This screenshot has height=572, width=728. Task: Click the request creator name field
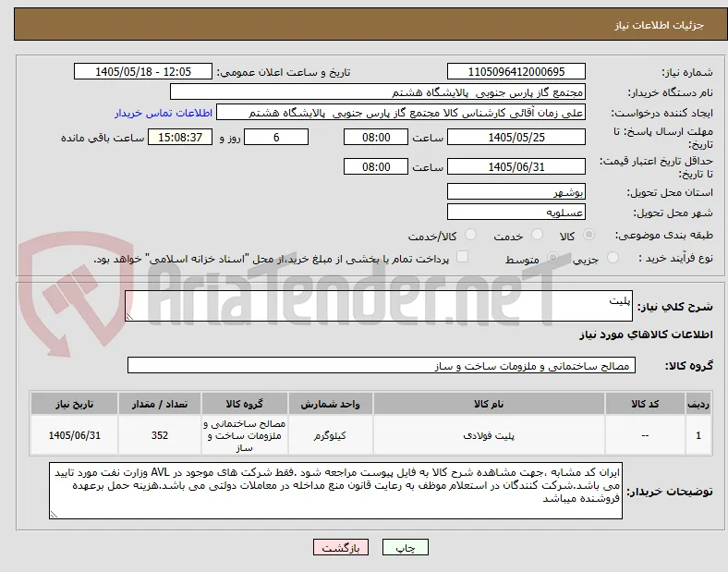point(401,113)
